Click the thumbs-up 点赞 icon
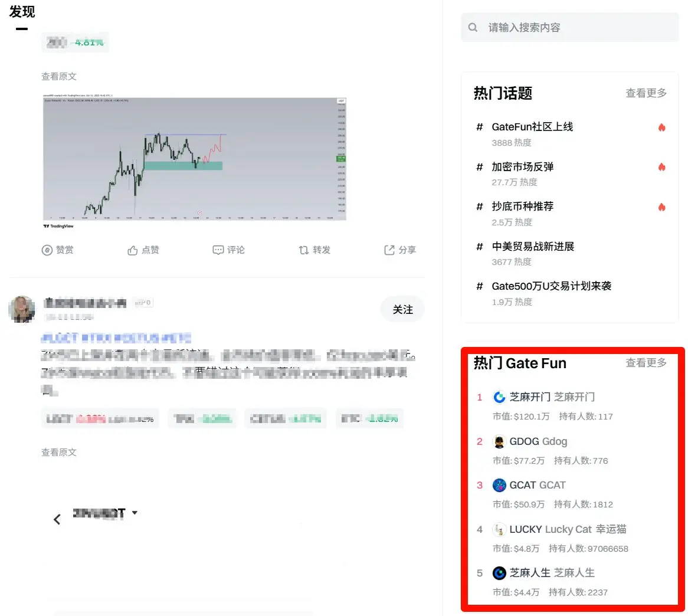The image size is (688, 616). point(133,250)
